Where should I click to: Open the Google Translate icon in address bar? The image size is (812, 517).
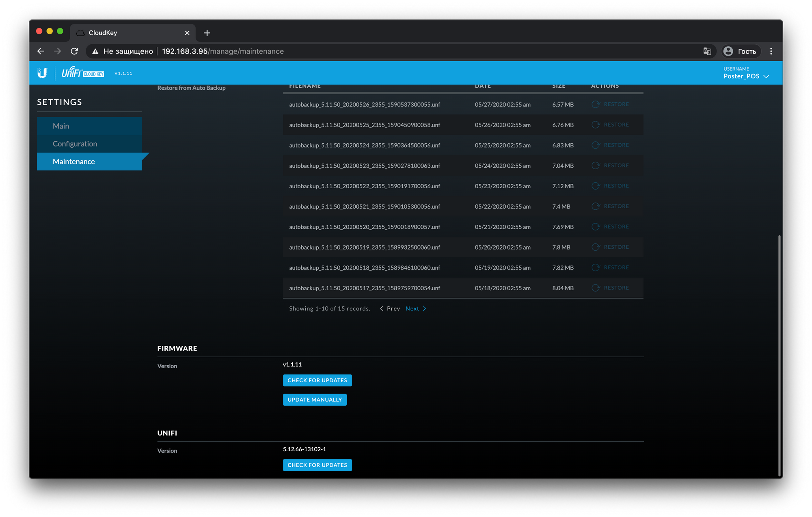point(707,51)
